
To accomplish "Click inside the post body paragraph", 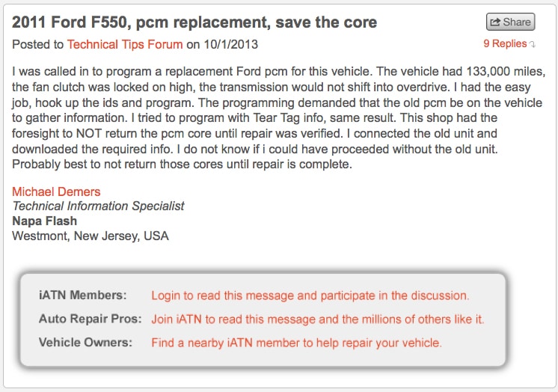I will (278, 118).
